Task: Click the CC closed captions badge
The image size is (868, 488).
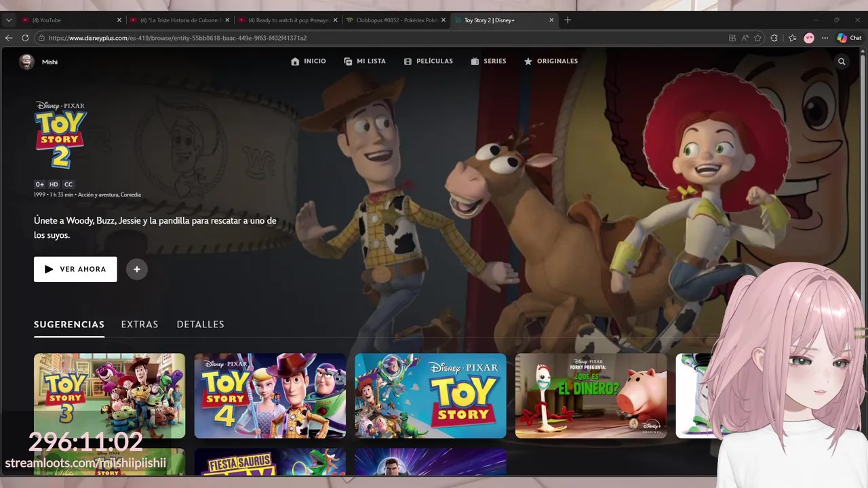Action: tap(68, 184)
